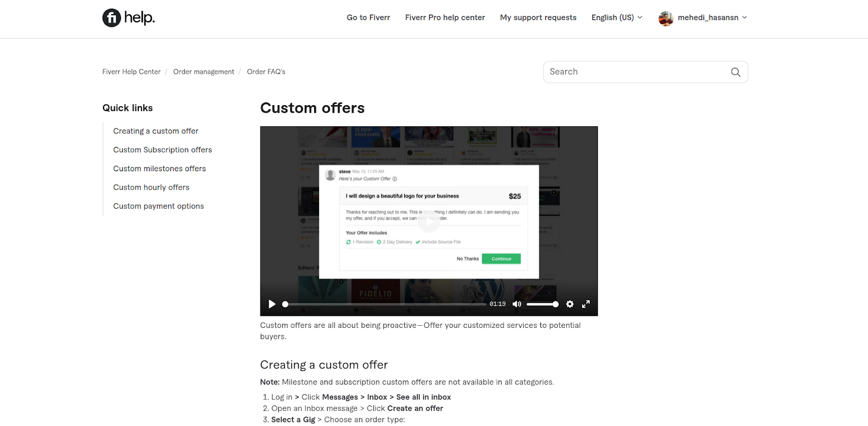Click the Fiverr help logo
This screenshot has height=426, width=868.
(x=129, y=18)
